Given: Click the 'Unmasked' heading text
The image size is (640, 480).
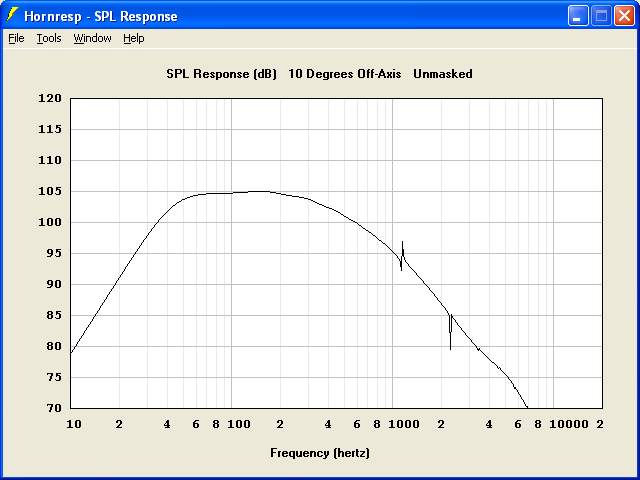Looking at the screenshot, I should click(x=443, y=74).
